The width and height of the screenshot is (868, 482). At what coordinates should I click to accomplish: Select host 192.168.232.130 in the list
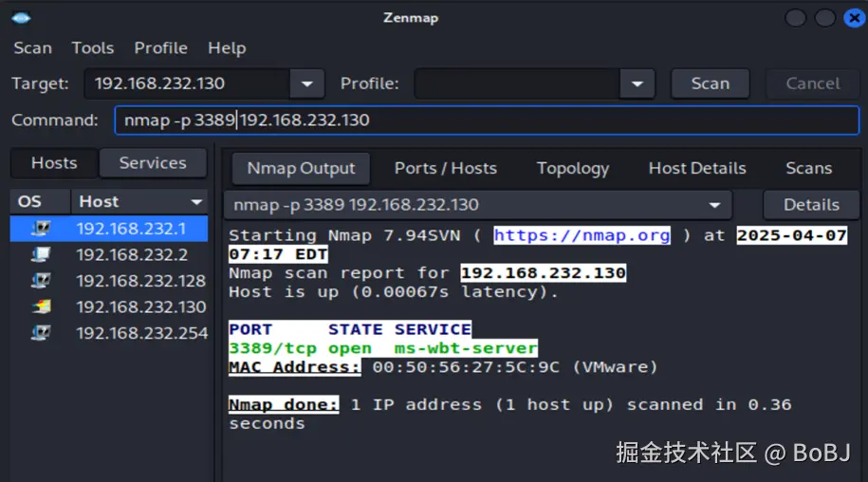[109, 306]
